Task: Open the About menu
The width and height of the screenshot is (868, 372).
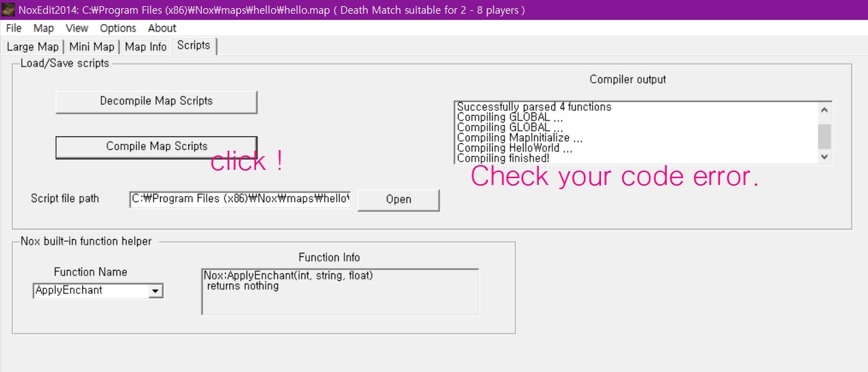Action: coord(162,28)
